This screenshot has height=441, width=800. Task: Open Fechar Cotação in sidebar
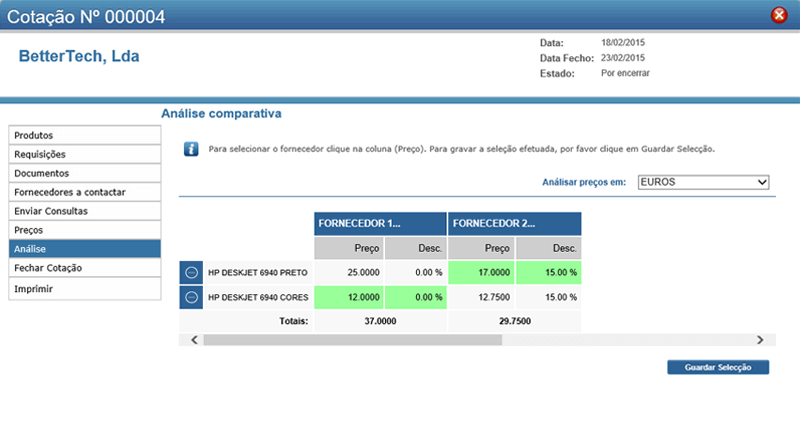(85, 267)
